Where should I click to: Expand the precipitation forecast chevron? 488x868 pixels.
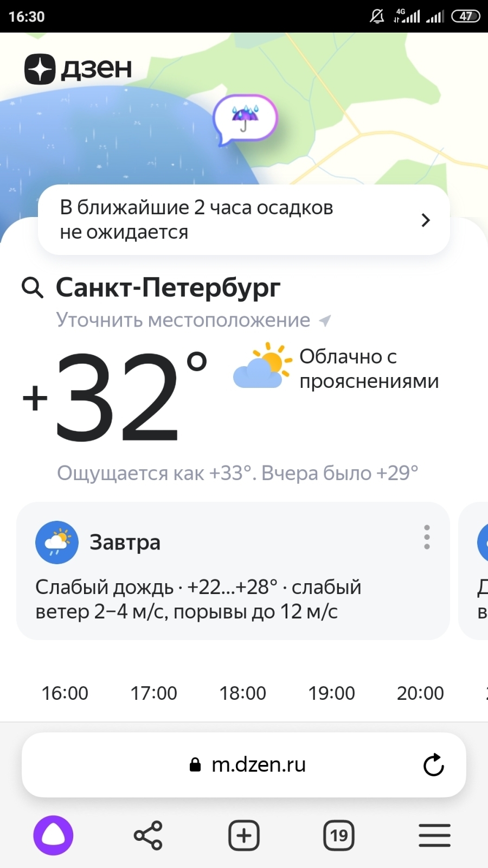[426, 220]
